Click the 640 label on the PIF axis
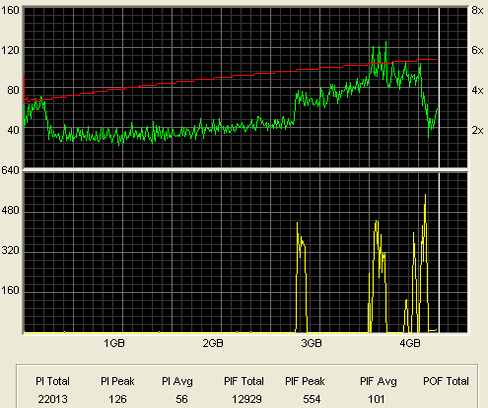 click(x=10, y=170)
